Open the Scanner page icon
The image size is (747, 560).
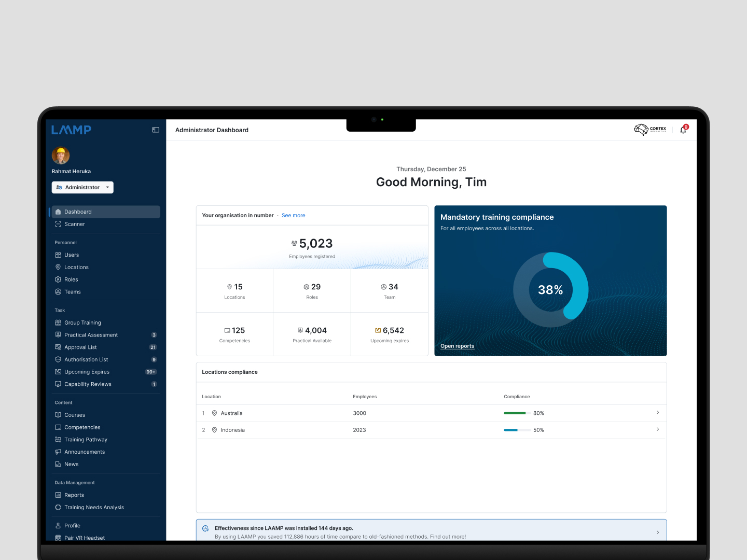point(58,225)
